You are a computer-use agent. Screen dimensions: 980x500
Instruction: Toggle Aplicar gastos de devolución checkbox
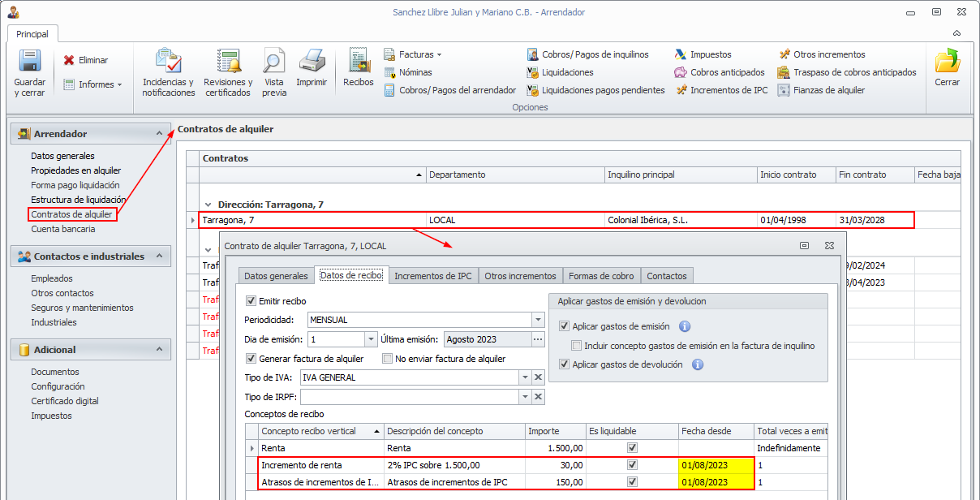pyautogui.click(x=565, y=364)
